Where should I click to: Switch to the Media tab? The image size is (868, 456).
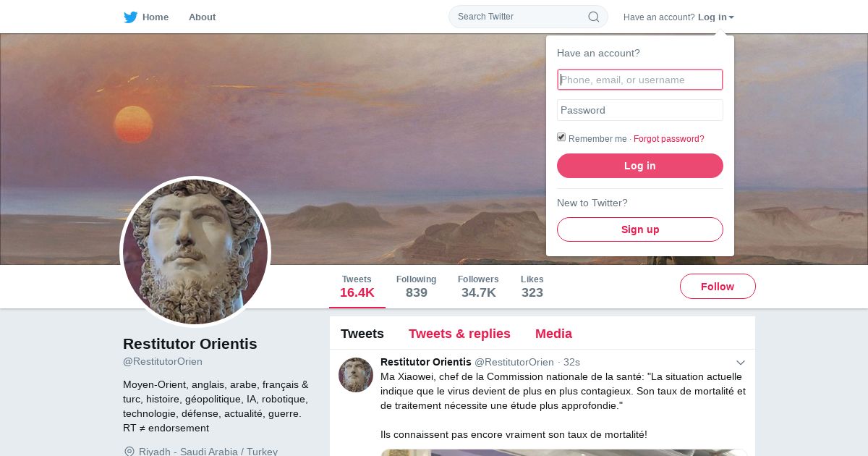[x=553, y=334]
